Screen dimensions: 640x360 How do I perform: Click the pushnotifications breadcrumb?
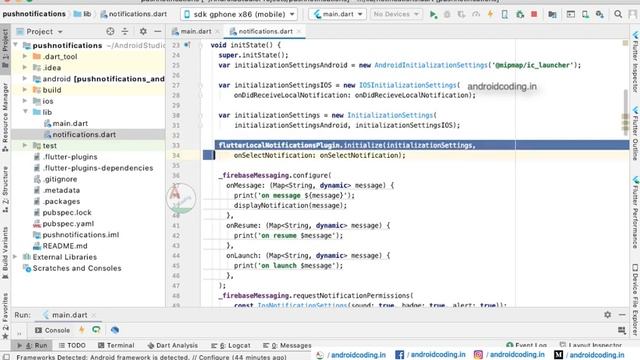click(x=34, y=14)
